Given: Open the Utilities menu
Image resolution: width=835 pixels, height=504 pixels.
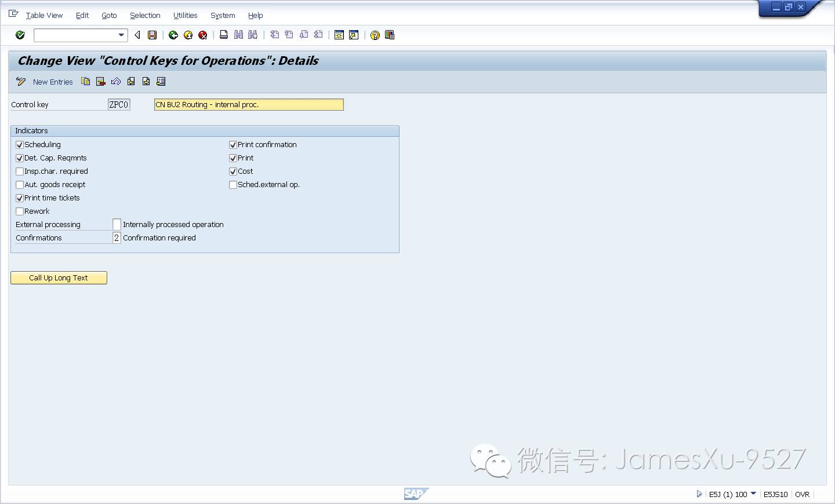Looking at the screenshot, I should [x=186, y=16].
